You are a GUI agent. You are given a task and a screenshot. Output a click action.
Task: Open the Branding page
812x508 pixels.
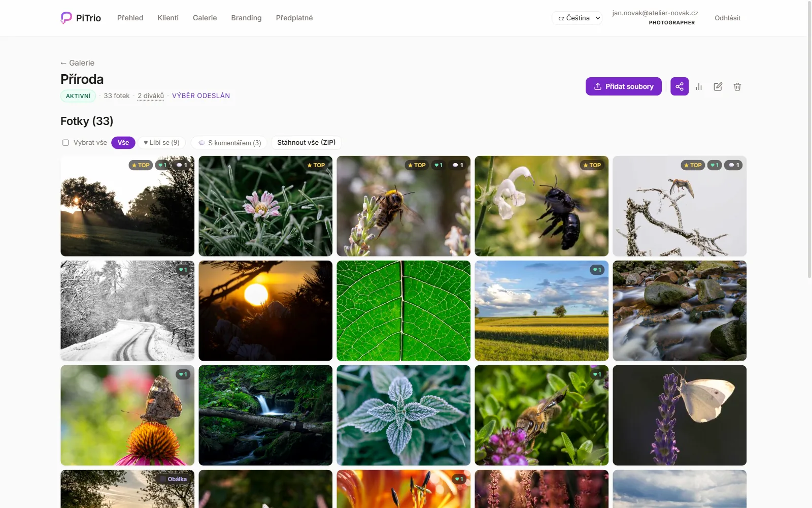click(x=246, y=18)
